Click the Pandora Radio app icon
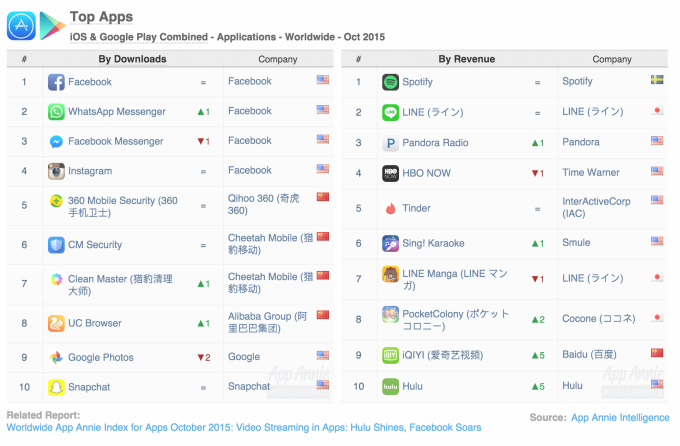 (390, 143)
